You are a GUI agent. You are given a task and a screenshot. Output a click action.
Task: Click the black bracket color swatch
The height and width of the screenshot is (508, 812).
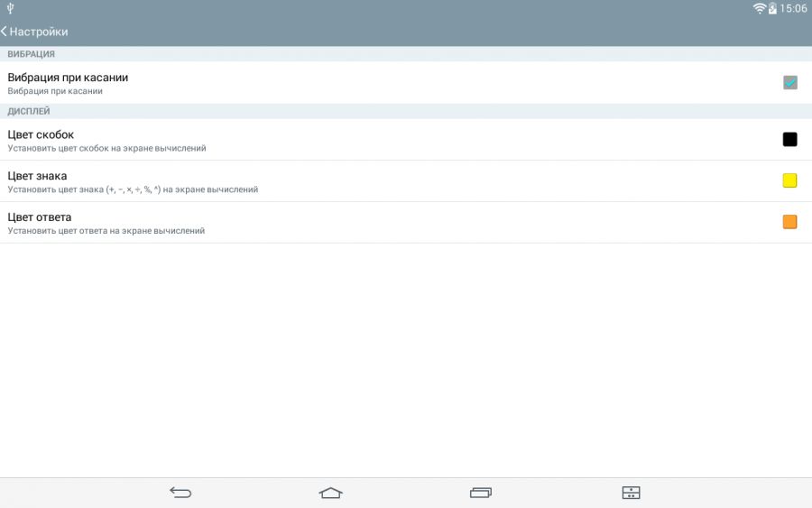pyautogui.click(x=789, y=139)
